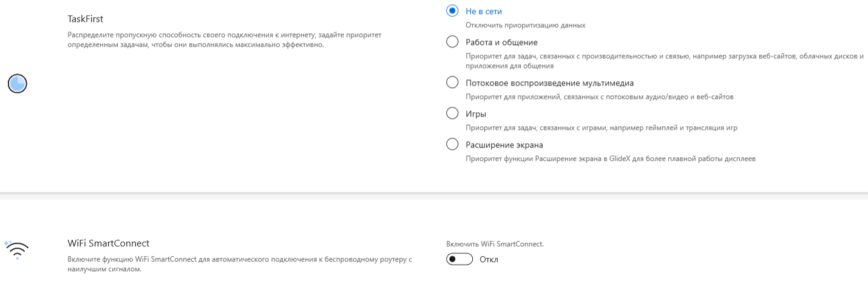Select 'Потоковое воспроизведение мультимедиа' radio button
This screenshot has height=281, width=868.
(452, 83)
